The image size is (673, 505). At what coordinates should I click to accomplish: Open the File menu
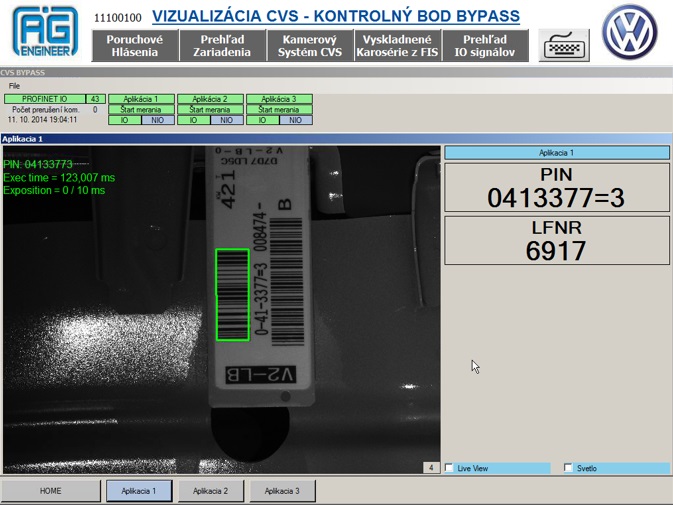[14, 86]
